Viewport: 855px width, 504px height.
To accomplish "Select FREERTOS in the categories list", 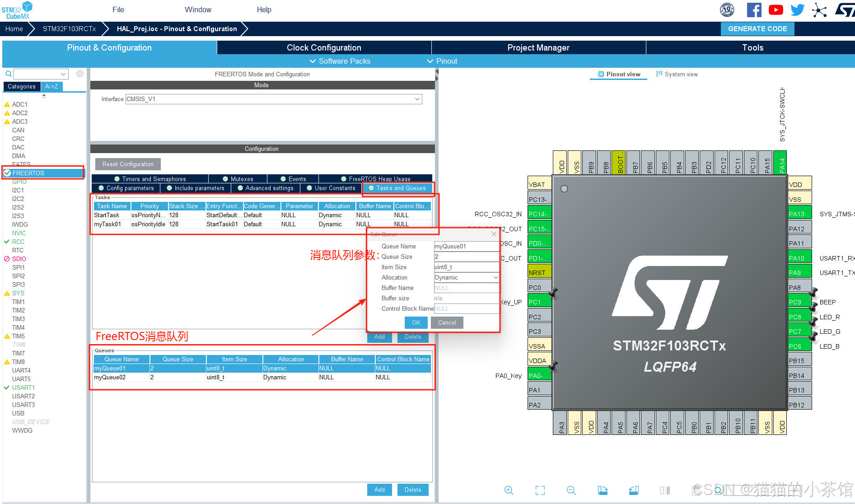I will tap(43, 173).
